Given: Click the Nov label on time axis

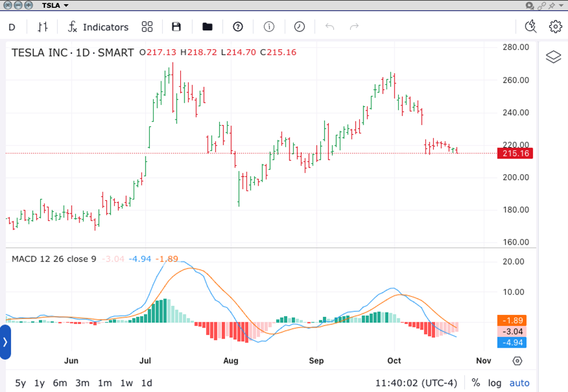Looking at the screenshot, I should 484,361.
